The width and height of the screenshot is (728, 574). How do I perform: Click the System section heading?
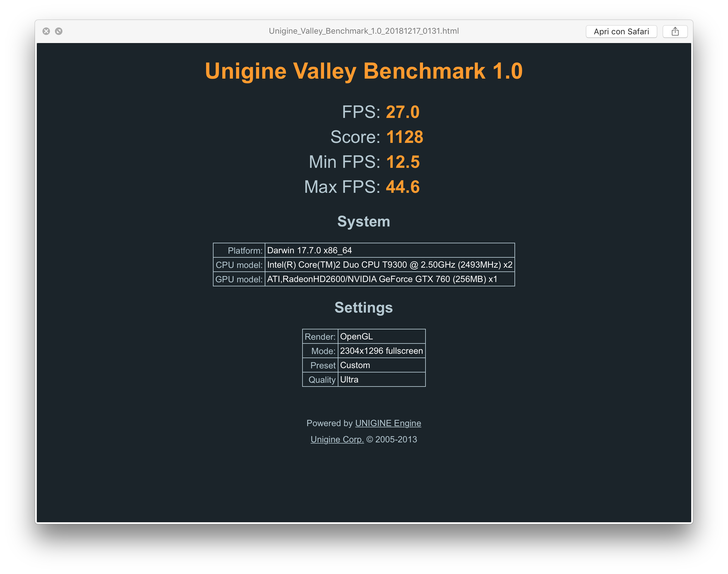point(364,221)
